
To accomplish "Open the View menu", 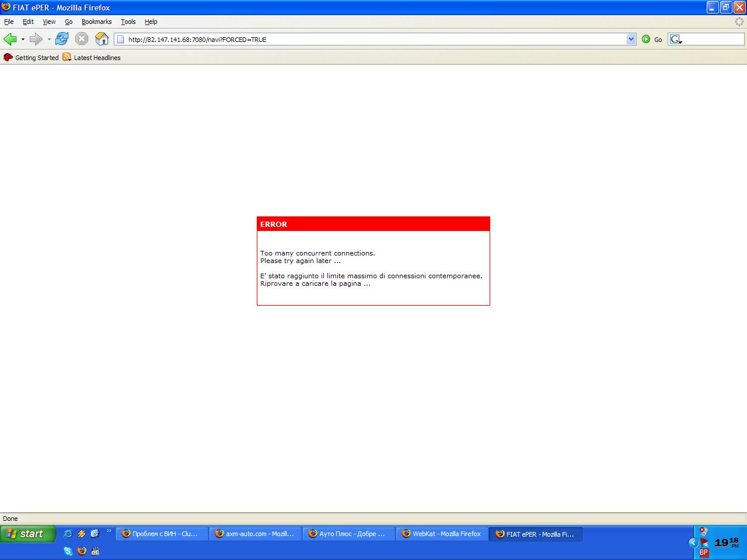I will (x=49, y=22).
